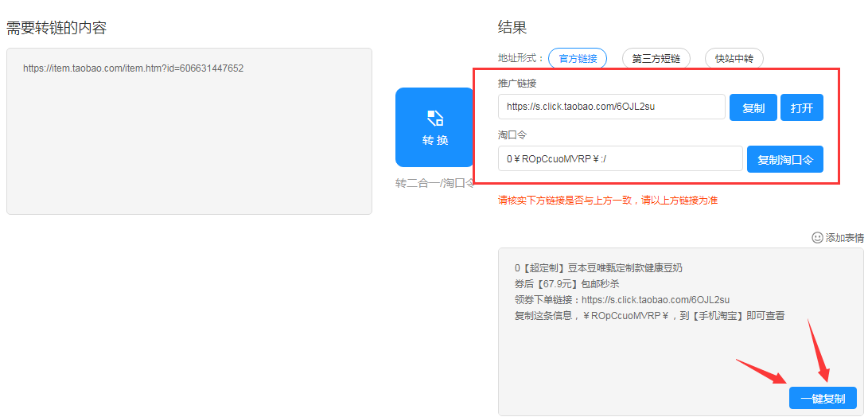Click the 转换 label on blue button

coord(434,140)
